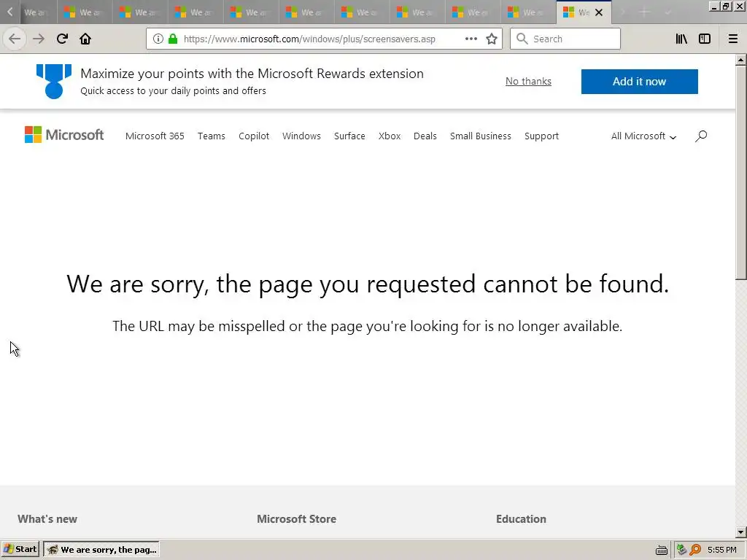Click the 'URL may be misspelled' message text

(x=368, y=326)
